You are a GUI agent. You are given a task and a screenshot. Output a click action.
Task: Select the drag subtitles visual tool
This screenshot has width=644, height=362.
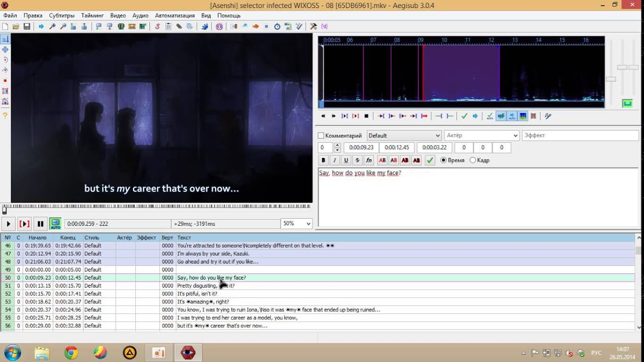(x=5, y=49)
